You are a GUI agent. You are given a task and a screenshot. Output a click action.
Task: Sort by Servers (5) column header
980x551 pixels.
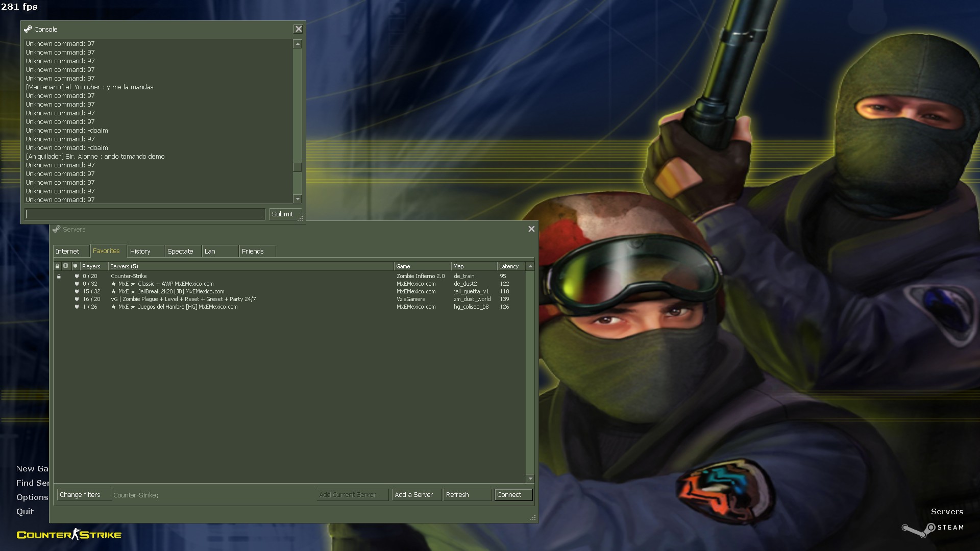click(x=251, y=266)
